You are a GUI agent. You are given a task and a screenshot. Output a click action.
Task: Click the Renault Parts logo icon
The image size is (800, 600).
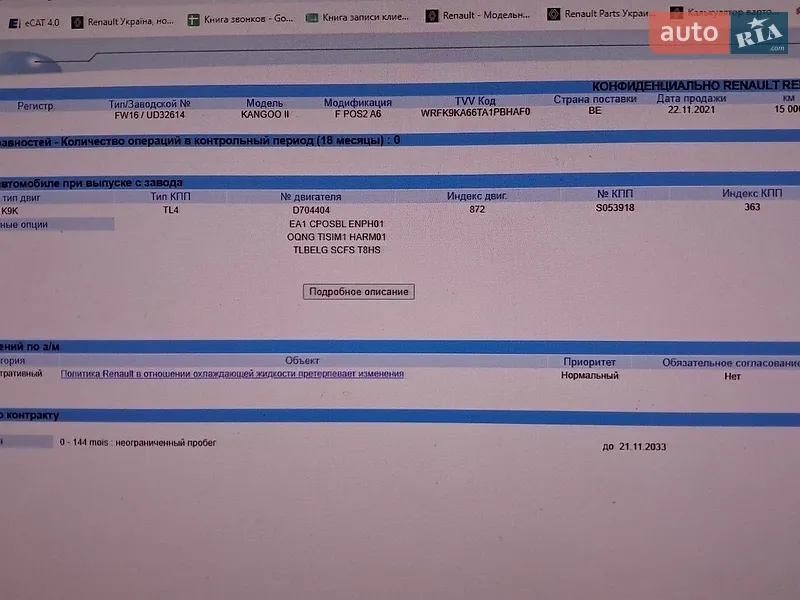click(554, 14)
